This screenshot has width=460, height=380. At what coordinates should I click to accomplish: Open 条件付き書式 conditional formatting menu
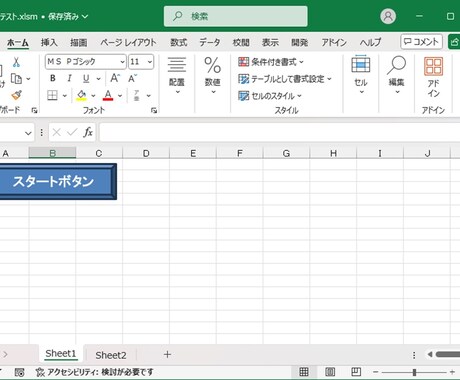271,62
